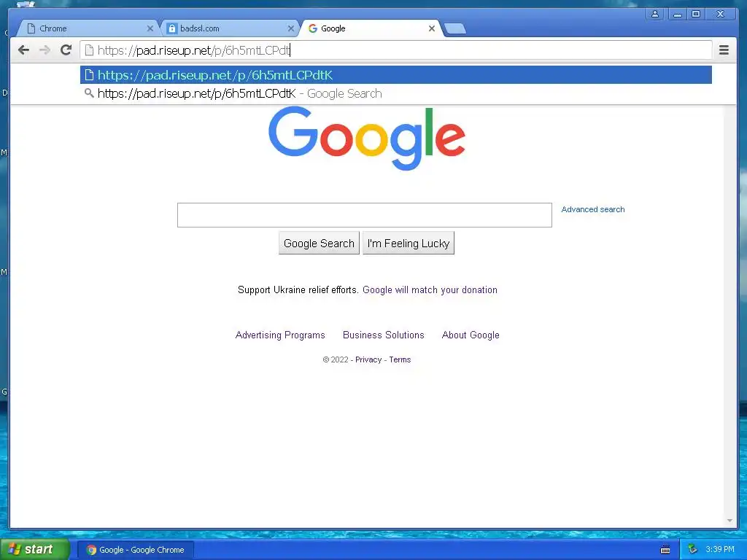This screenshot has width=747, height=560.
Task: Click the on-screen keyboard tray icon
Action: click(x=665, y=550)
